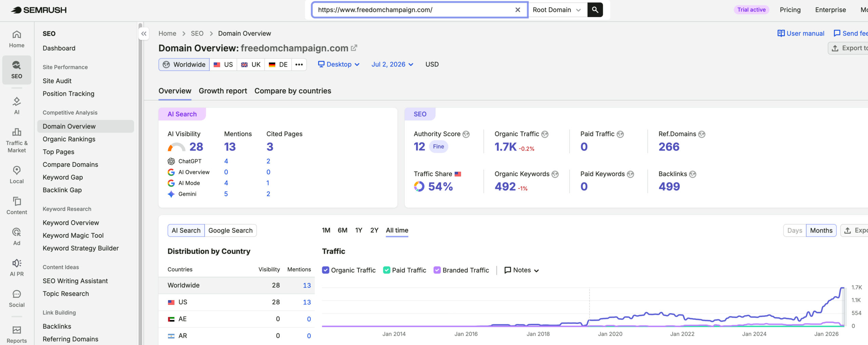
Task: Click the Paid Traffic info icon
Action: [x=620, y=134]
